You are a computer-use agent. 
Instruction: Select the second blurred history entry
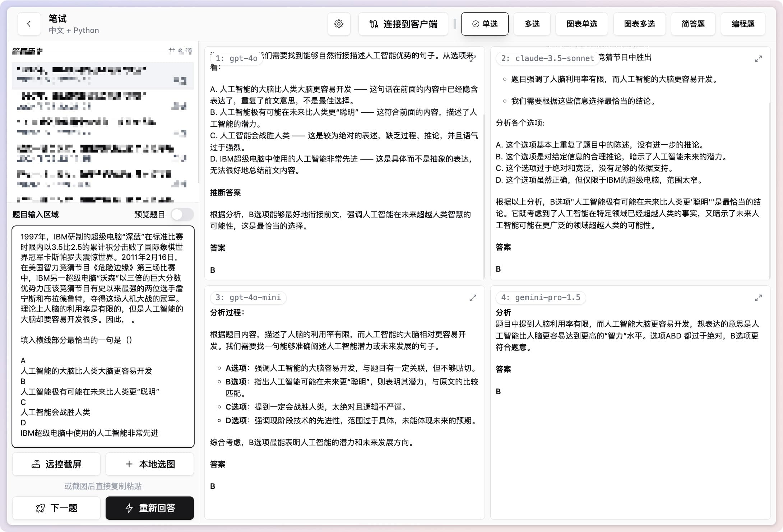click(103, 101)
